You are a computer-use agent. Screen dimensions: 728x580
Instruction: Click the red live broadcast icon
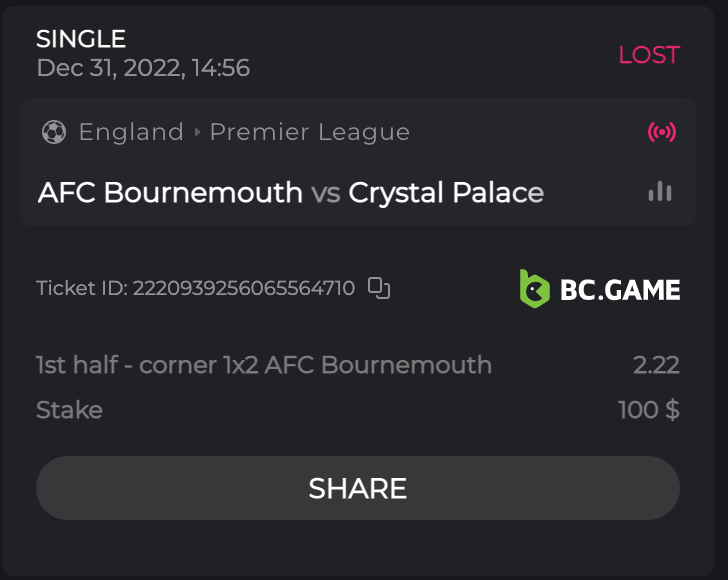coord(661,132)
